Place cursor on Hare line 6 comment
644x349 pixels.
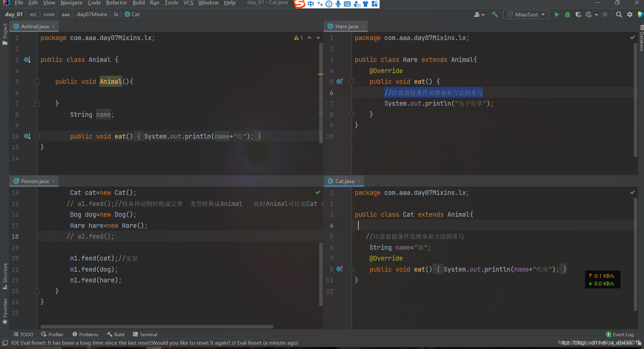pyautogui.click(x=433, y=93)
